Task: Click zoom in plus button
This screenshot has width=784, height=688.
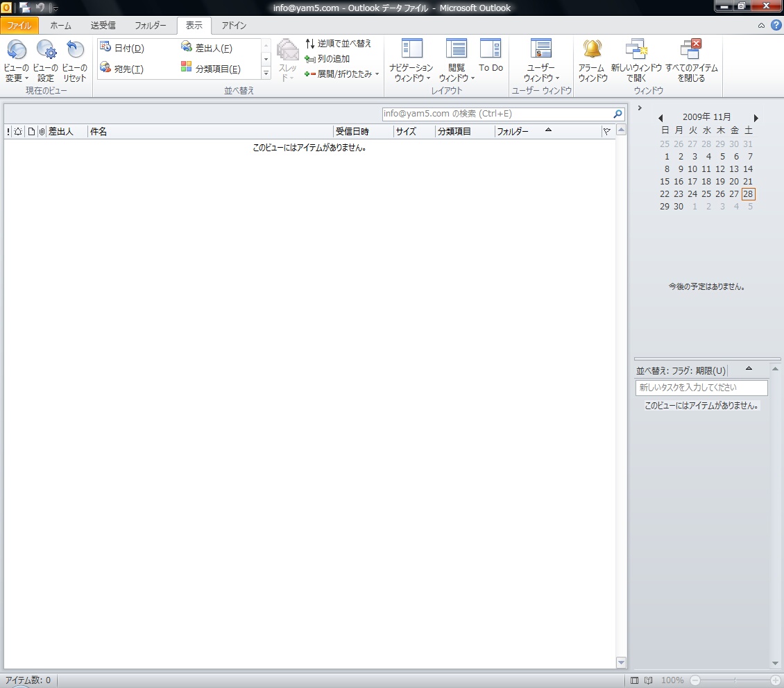Action: click(776, 680)
